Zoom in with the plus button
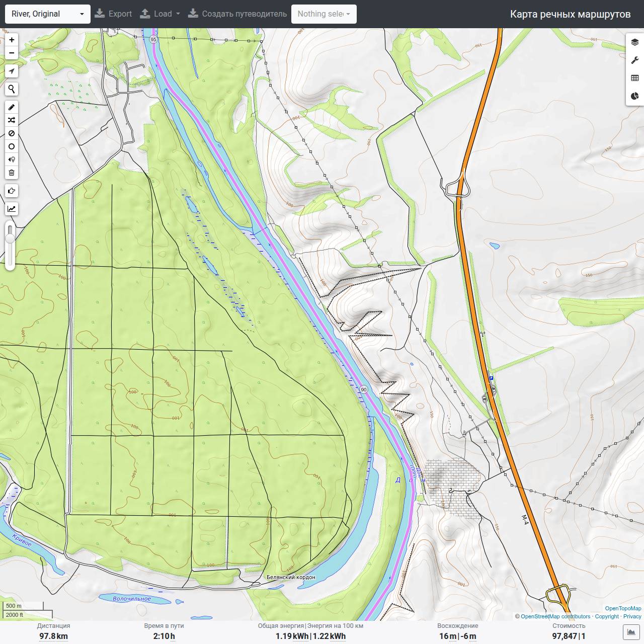 (x=11, y=40)
